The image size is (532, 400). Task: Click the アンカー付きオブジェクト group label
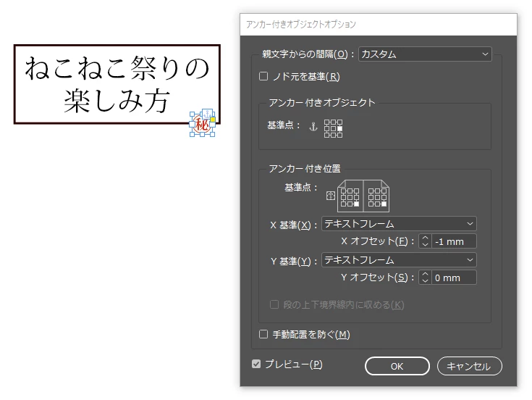pyautogui.click(x=322, y=102)
